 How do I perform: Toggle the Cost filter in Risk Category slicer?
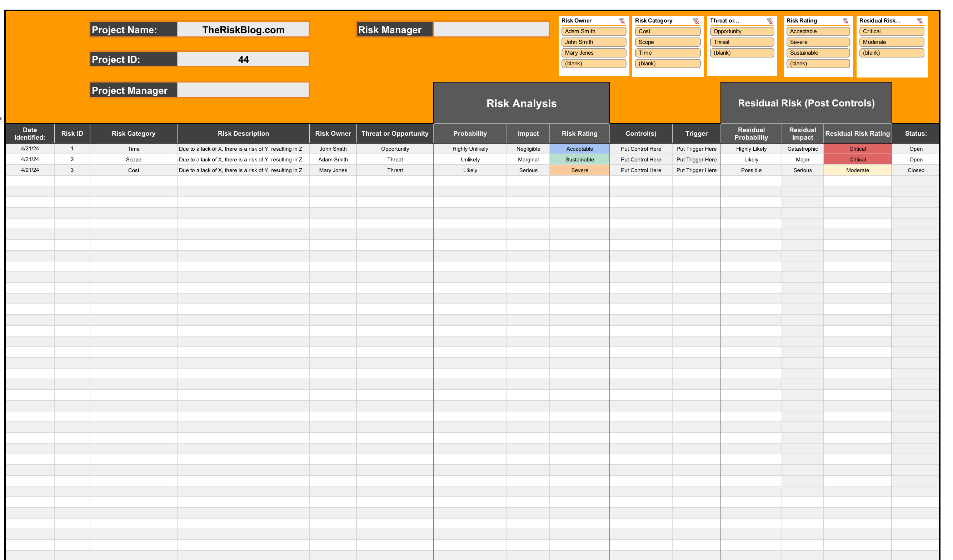pos(668,31)
